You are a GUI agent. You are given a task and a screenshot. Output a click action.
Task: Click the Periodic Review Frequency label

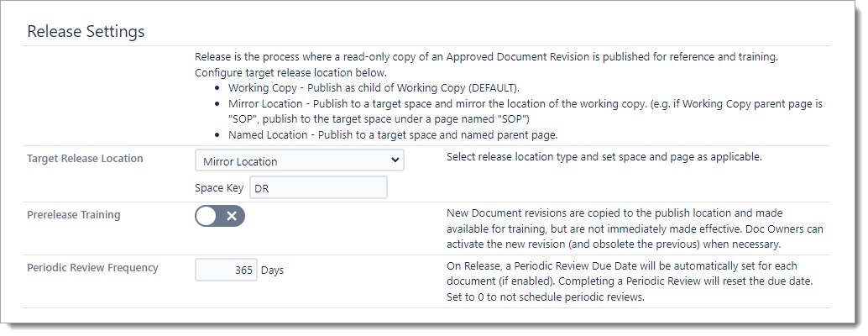(x=92, y=268)
